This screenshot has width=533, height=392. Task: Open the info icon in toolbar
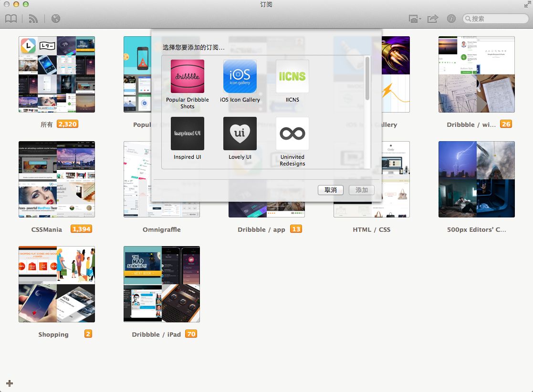click(451, 19)
